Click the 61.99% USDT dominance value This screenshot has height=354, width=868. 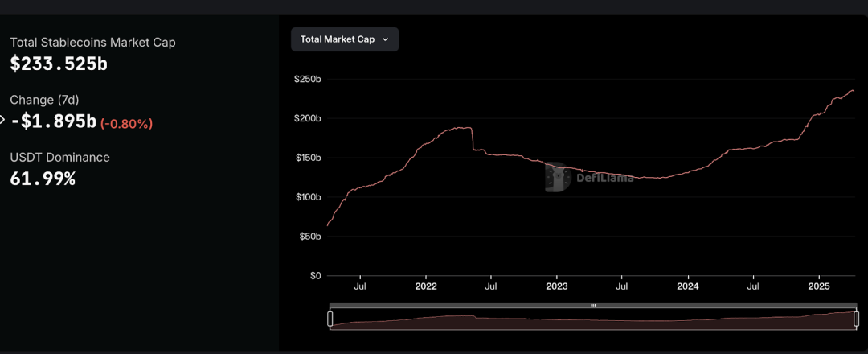point(43,179)
